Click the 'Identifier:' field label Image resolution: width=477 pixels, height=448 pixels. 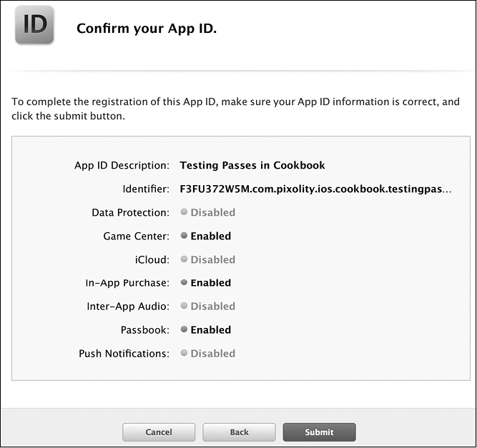[x=146, y=189]
